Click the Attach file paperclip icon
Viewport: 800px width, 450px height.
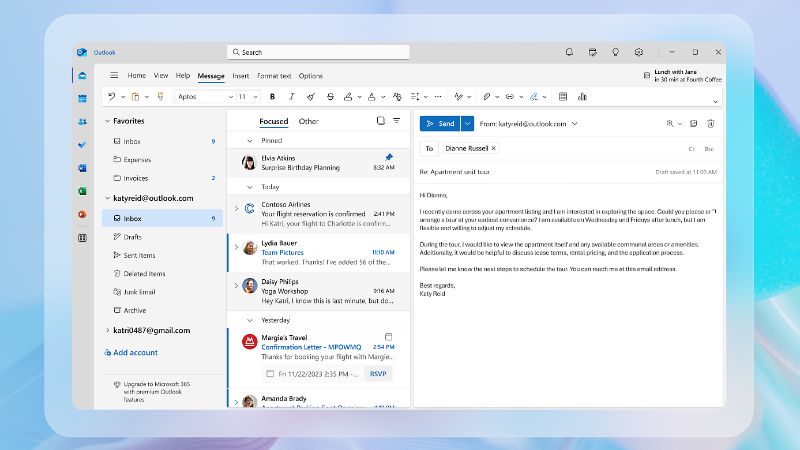487,96
